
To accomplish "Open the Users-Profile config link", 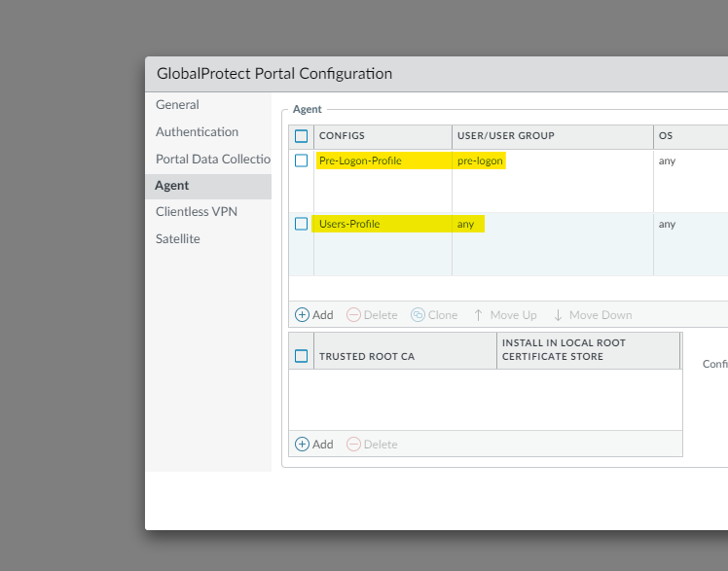I will point(349,224).
